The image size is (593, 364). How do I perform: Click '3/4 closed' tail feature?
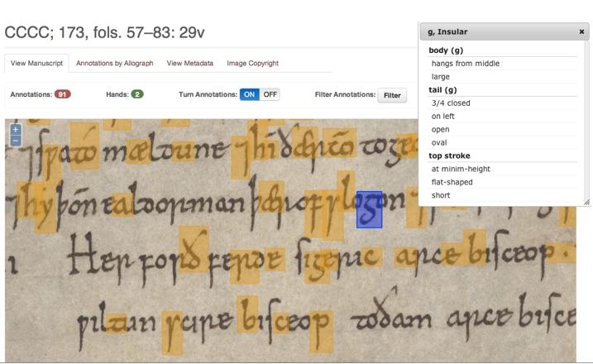502,103
